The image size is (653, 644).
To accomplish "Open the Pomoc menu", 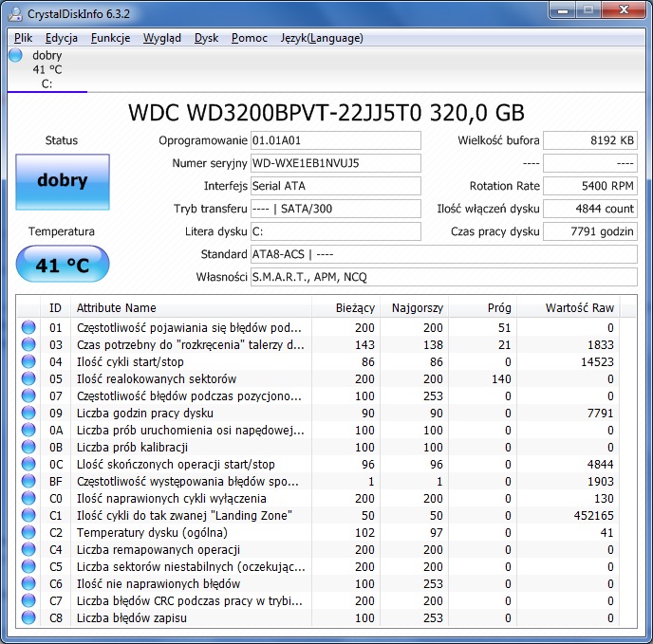I will pyautogui.click(x=249, y=38).
